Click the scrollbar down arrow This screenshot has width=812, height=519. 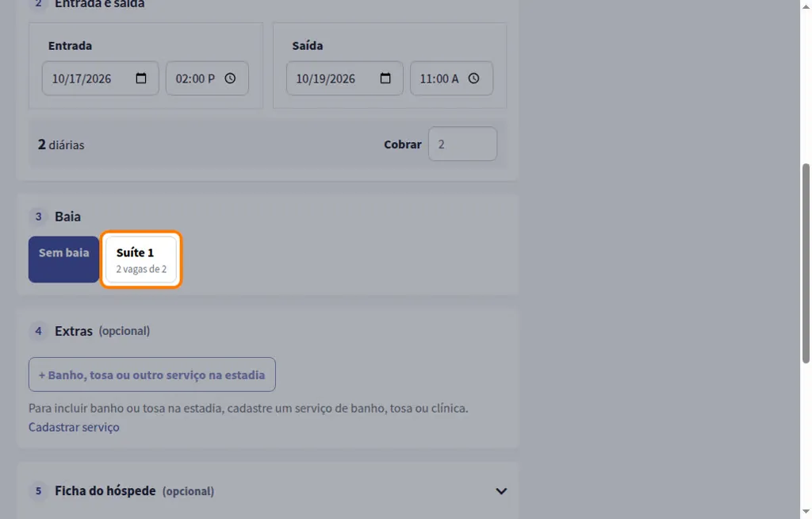806,513
